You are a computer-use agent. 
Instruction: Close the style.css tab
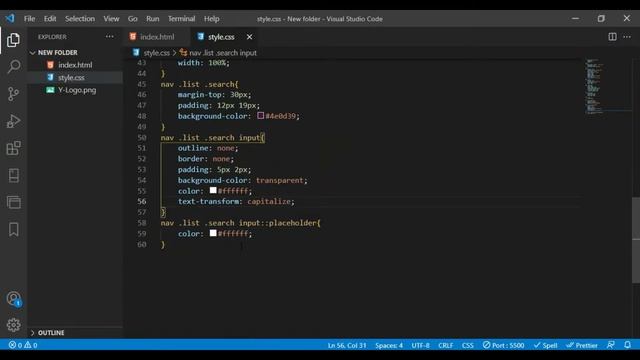249,37
